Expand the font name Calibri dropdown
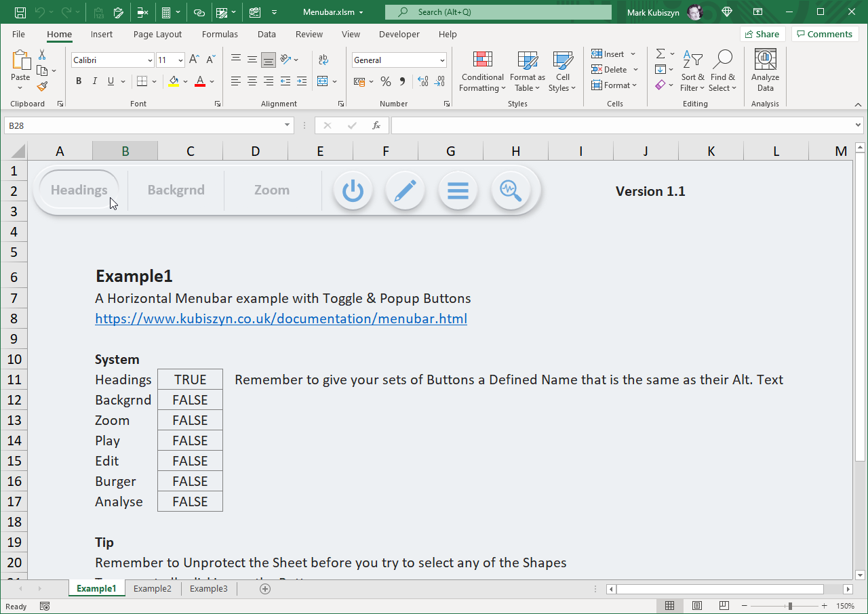 (x=150, y=60)
